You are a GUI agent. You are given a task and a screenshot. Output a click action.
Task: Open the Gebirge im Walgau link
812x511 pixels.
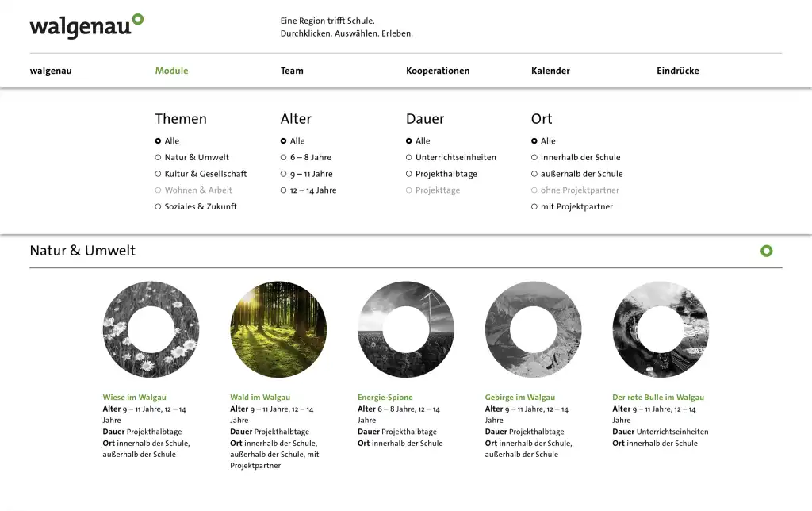click(520, 398)
